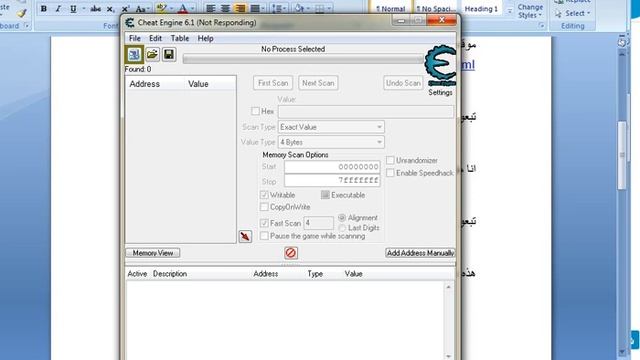Image resolution: width=640 pixels, height=360 pixels.
Task: Open the Table menu in Cheat Engine
Action: 180,38
